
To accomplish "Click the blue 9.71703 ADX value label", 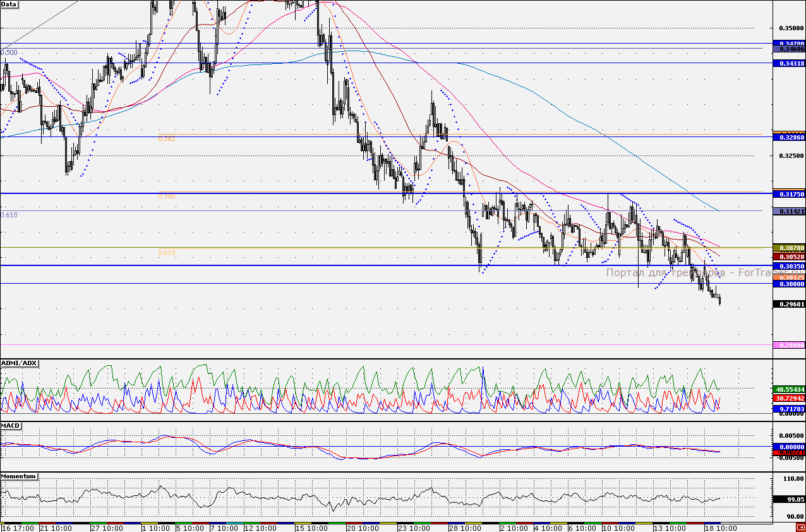I will point(788,409).
